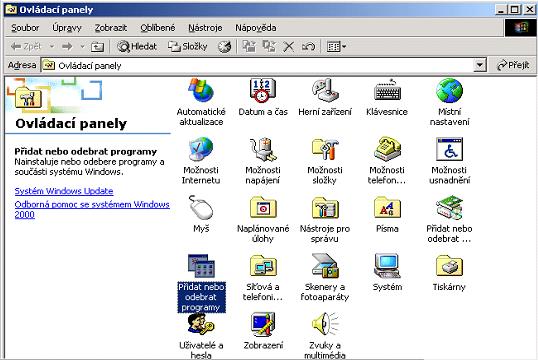Click the Windows logo throbber
The height and width of the screenshot is (360, 538).
pos(521,27)
